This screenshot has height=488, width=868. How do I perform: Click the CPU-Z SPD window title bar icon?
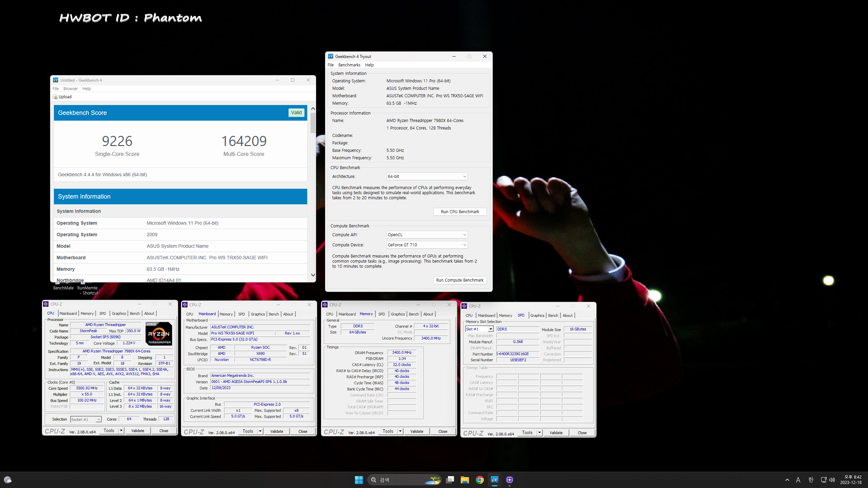(x=465, y=306)
